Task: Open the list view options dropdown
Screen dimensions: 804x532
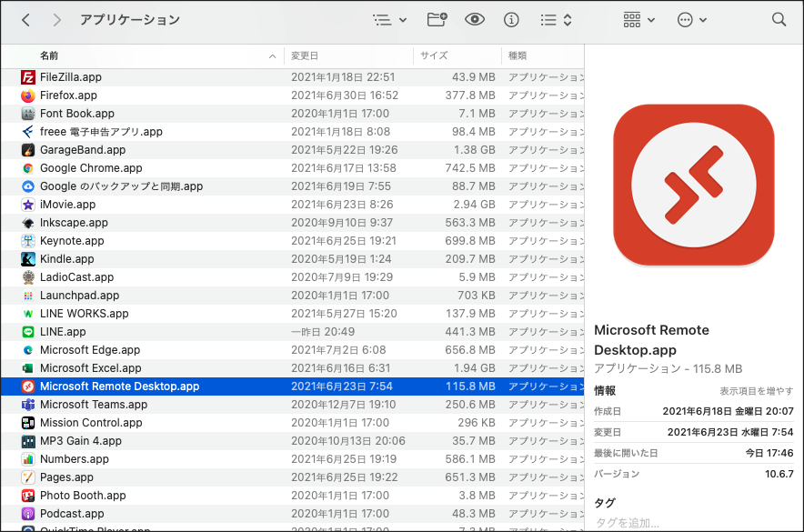Action: pos(389,20)
